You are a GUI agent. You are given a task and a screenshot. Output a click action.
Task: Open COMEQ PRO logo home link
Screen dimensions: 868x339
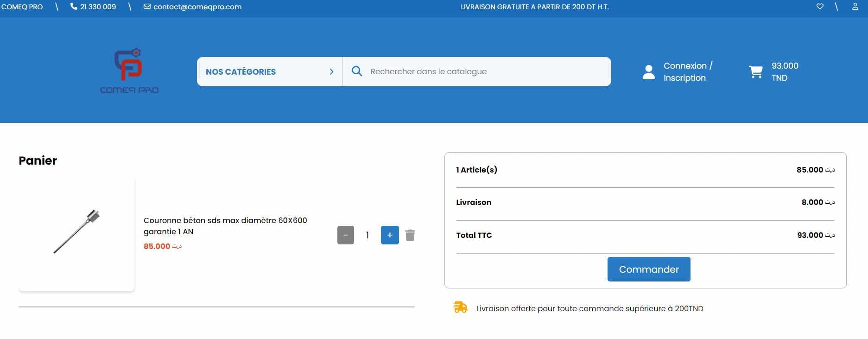point(129,70)
